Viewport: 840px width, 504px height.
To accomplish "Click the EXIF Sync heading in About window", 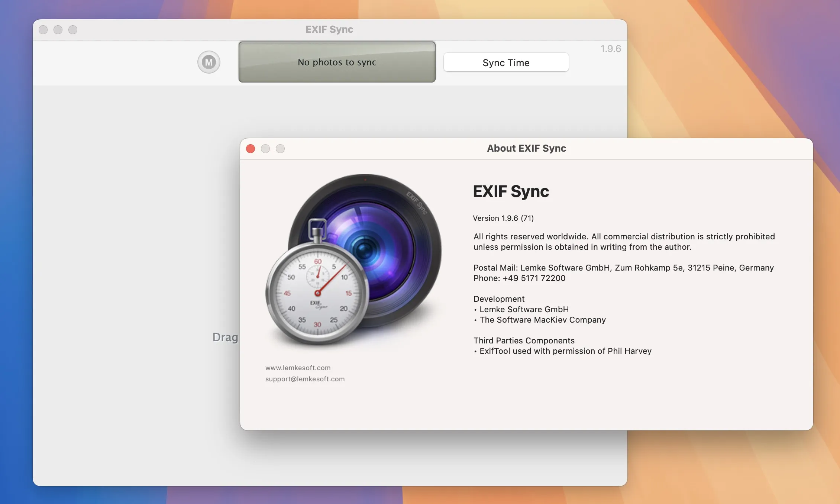I will coord(511,191).
